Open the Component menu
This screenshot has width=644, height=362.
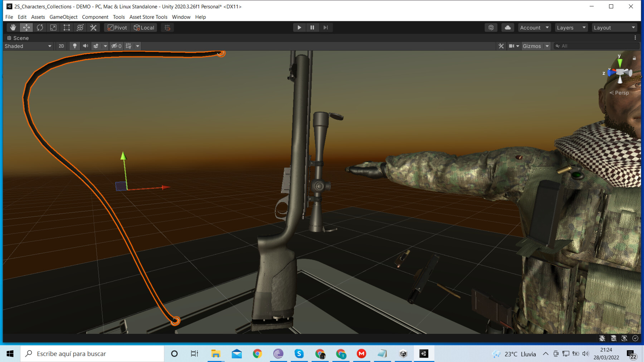(95, 17)
